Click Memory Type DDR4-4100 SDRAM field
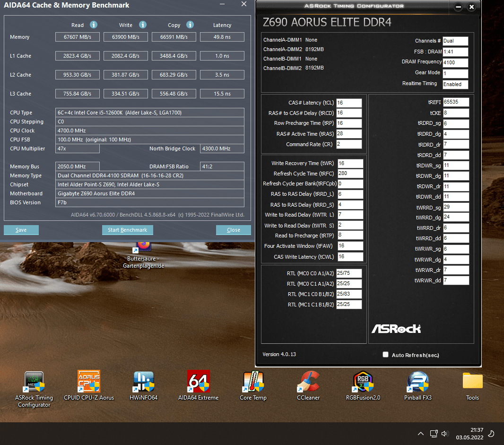504x445 pixels. click(150, 175)
